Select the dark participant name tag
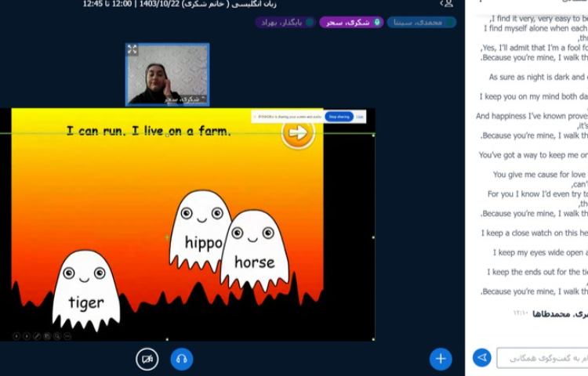This screenshot has width=588, height=376. pyautogui.click(x=285, y=22)
